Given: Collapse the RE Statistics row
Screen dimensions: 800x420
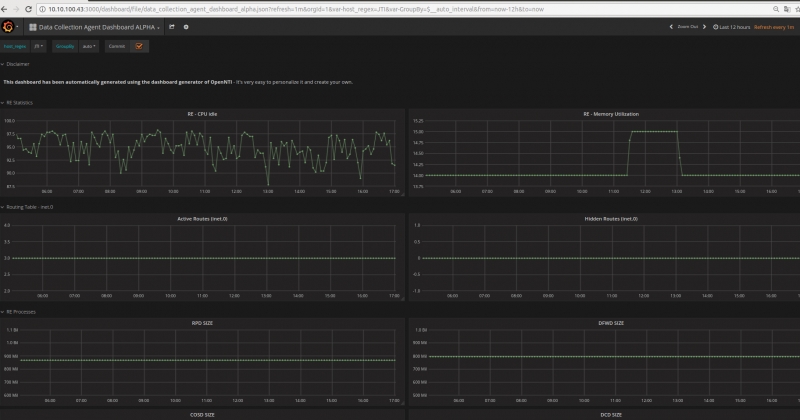Looking at the screenshot, I should 17,103.
